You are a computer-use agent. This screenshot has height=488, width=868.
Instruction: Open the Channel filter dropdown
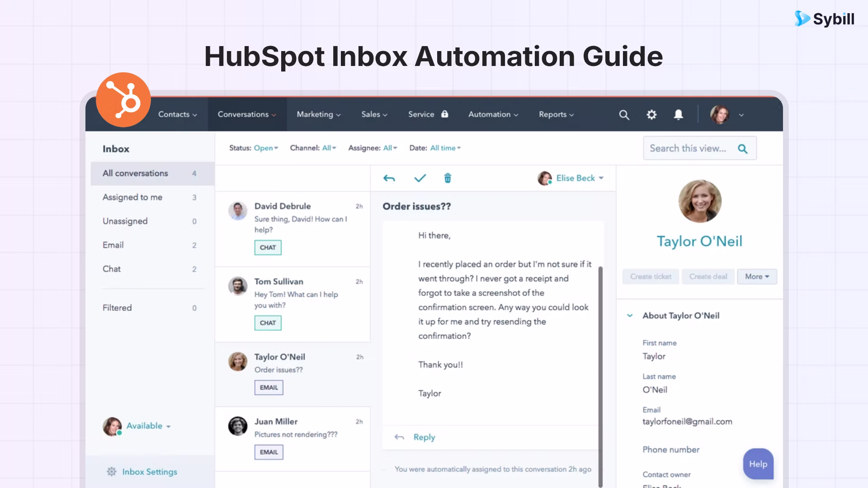tap(329, 148)
